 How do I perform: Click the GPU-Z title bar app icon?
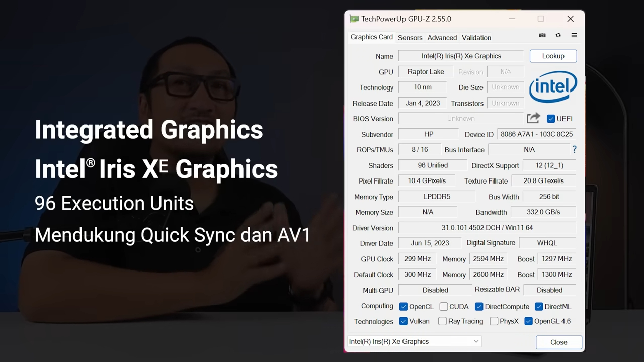pyautogui.click(x=354, y=19)
